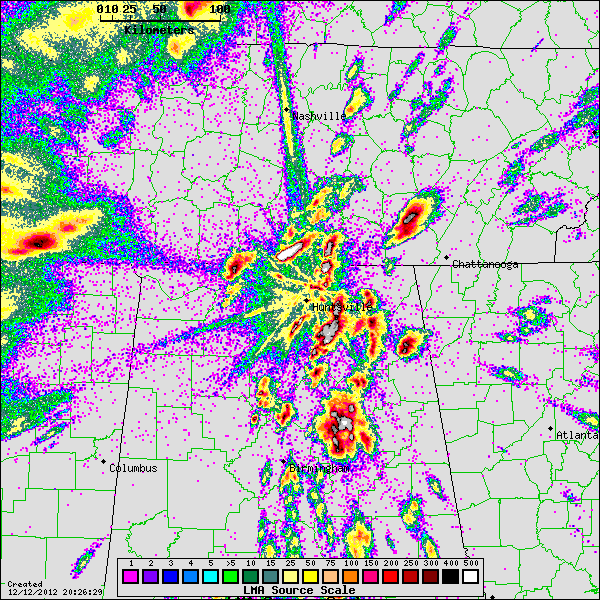Click the yellow swatch labeled 50
Screen dimensions: 600x600
pyautogui.click(x=311, y=577)
